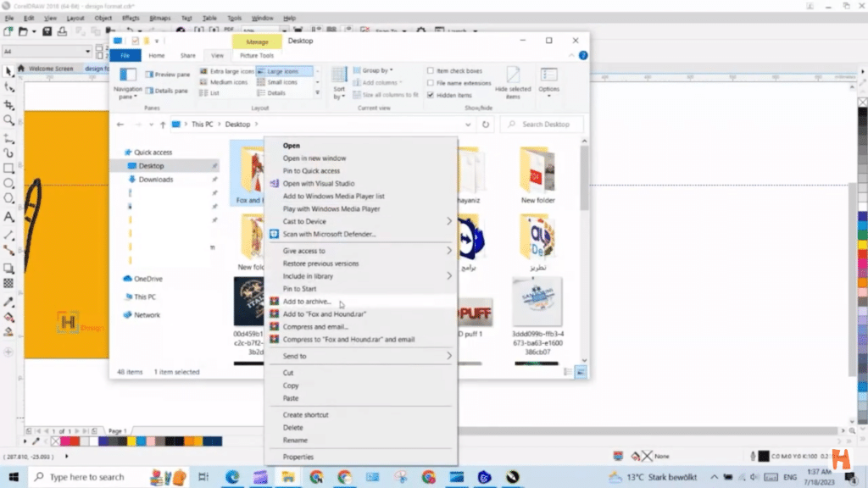This screenshot has width=868, height=488.
Task: Refresh the Desktop folder view
Action: click(486, 125)
